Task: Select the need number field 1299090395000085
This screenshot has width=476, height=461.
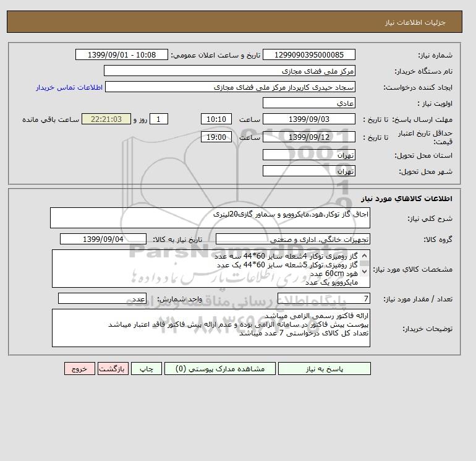Action: pos(308,54)
